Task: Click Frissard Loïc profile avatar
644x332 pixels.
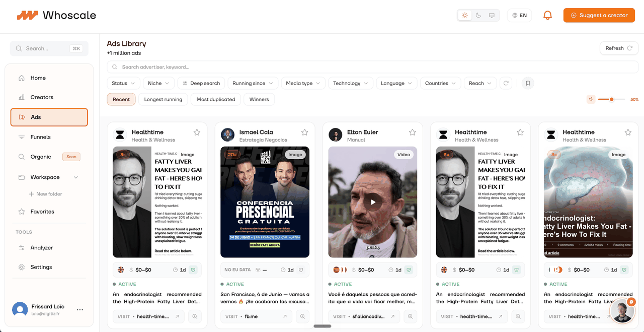Action: 20,310
